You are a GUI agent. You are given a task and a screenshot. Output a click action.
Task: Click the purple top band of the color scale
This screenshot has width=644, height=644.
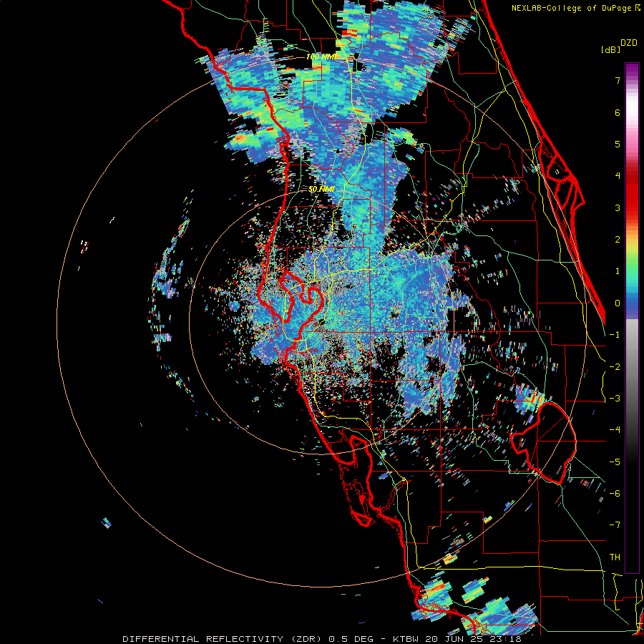[x=632, y=69]
